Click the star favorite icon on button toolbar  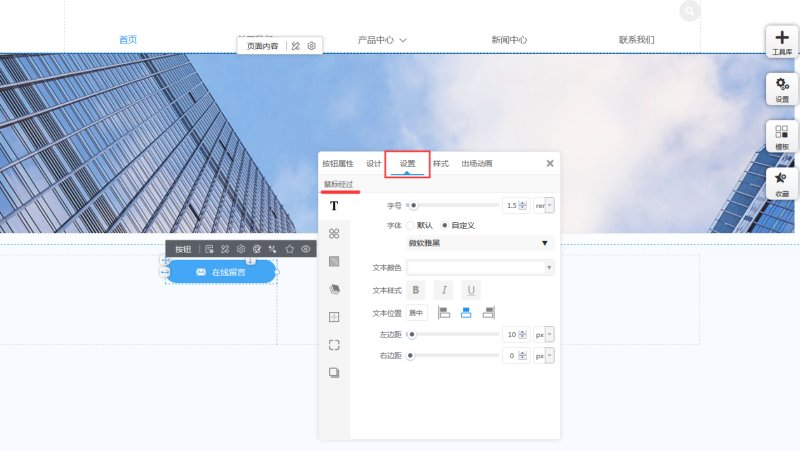pyautogui.click(x=289, y=249)
